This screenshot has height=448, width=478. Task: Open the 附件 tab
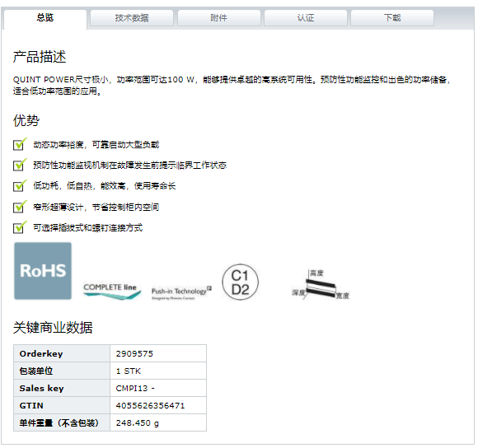pos(219,18)
